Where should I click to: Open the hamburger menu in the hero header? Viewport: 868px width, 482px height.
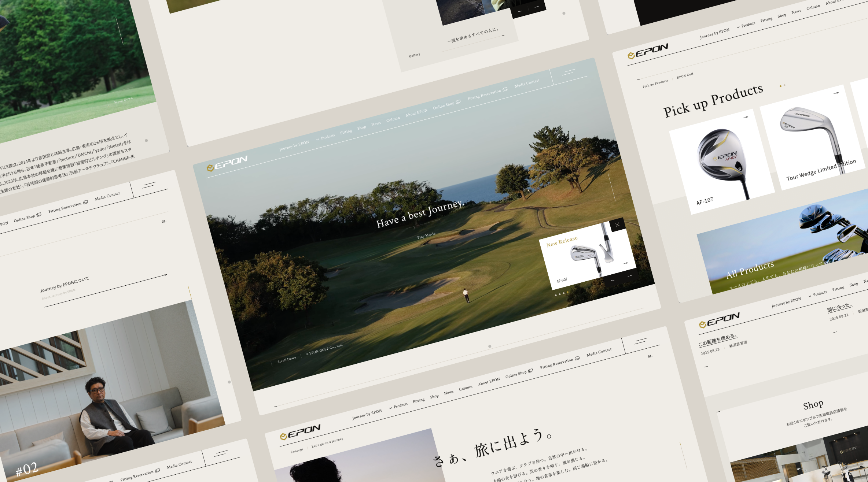570,73
